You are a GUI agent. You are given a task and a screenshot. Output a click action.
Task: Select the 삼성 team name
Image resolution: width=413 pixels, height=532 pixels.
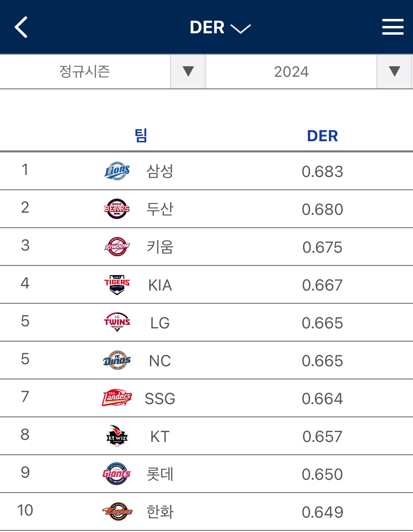point(160,171)
